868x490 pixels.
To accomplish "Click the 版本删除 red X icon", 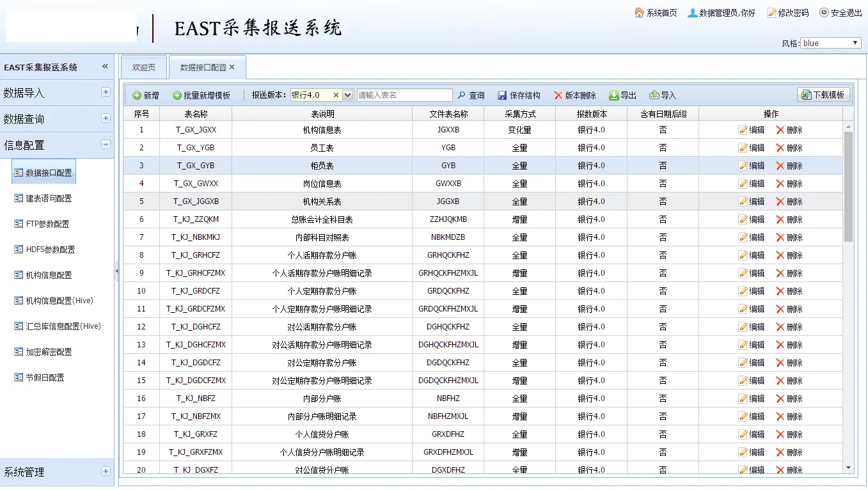I will point(558,95).
